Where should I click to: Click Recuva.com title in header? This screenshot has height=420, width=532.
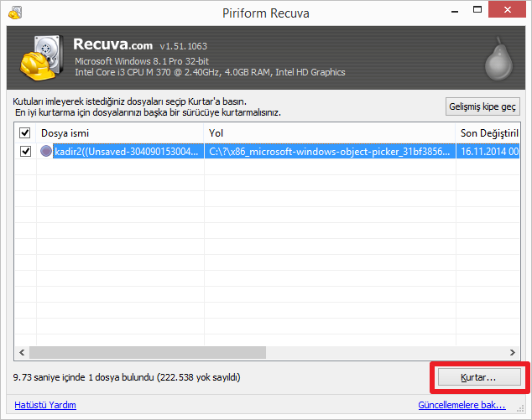pos(112,44)
